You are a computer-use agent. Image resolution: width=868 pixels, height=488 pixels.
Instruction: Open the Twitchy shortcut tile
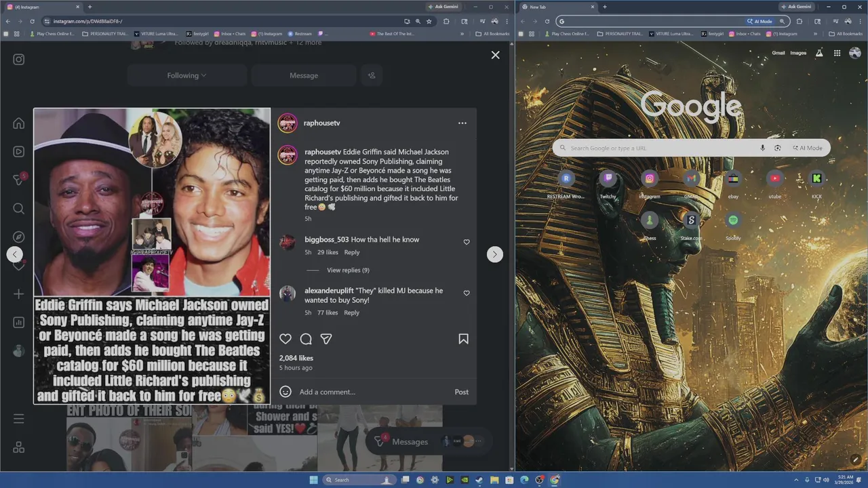608,184
